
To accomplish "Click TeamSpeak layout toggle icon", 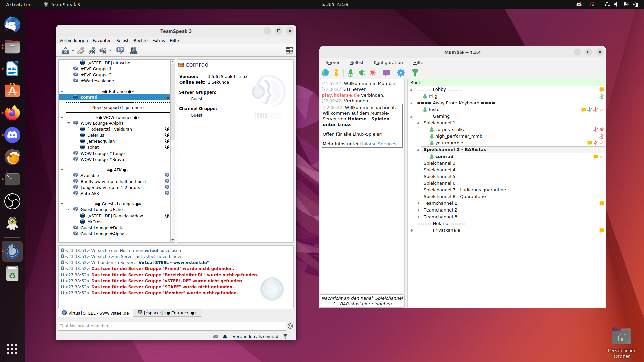I will click(289, 50).
